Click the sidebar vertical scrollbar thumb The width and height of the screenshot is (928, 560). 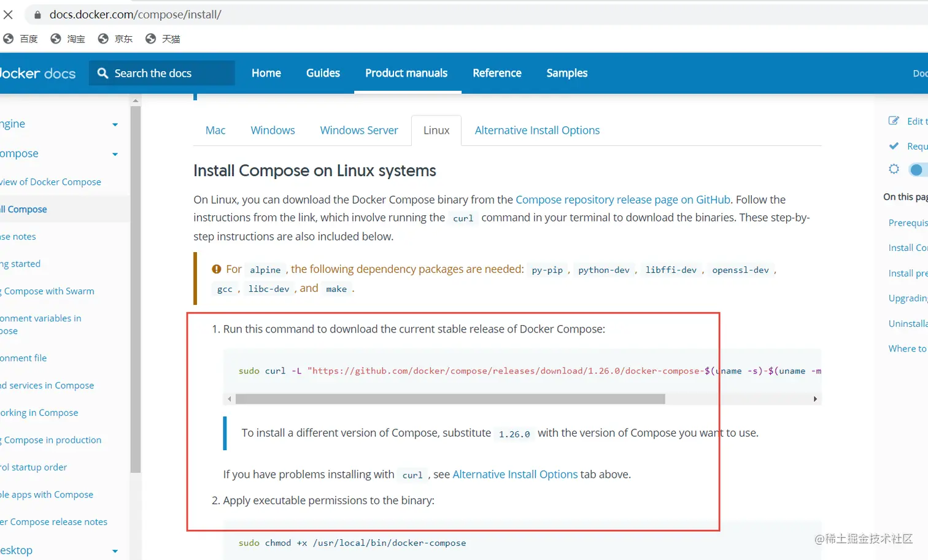click(x=136, y=289)
